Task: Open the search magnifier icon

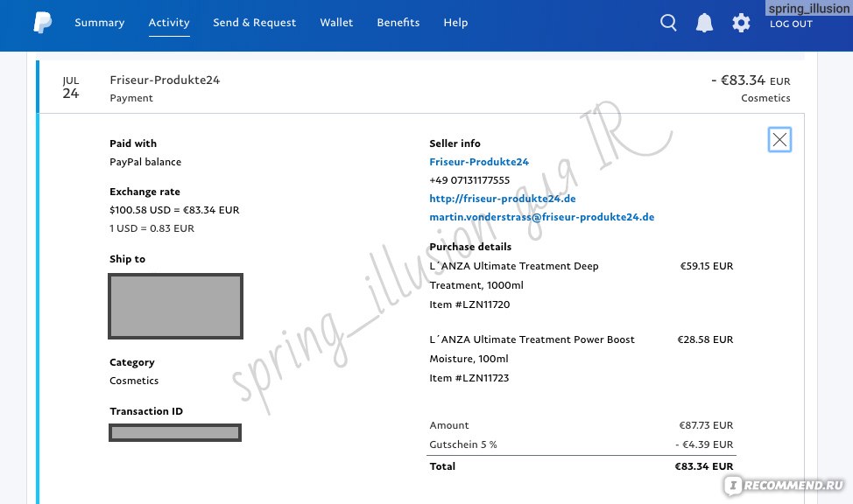Action: coord(668,23)
